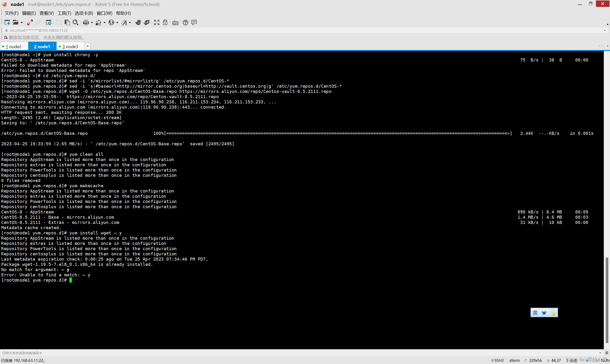Expand the Open session dropdown arrow

(22, 23)
